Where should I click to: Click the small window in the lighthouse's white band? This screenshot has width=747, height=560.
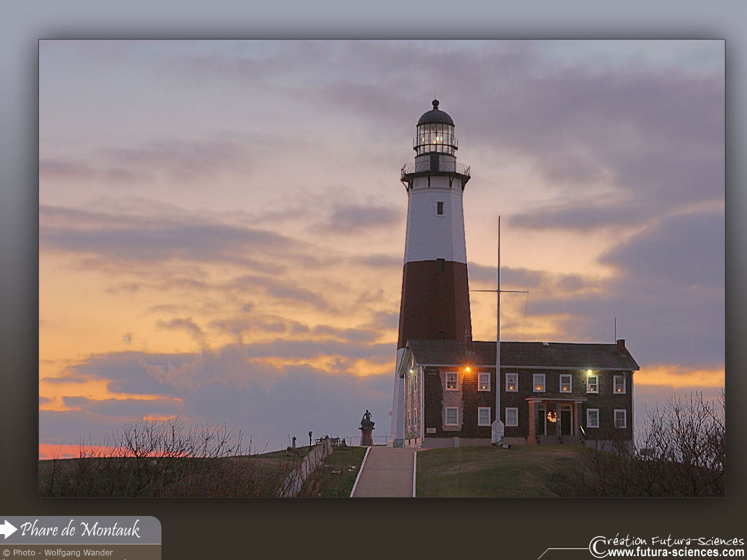[440, 208]
